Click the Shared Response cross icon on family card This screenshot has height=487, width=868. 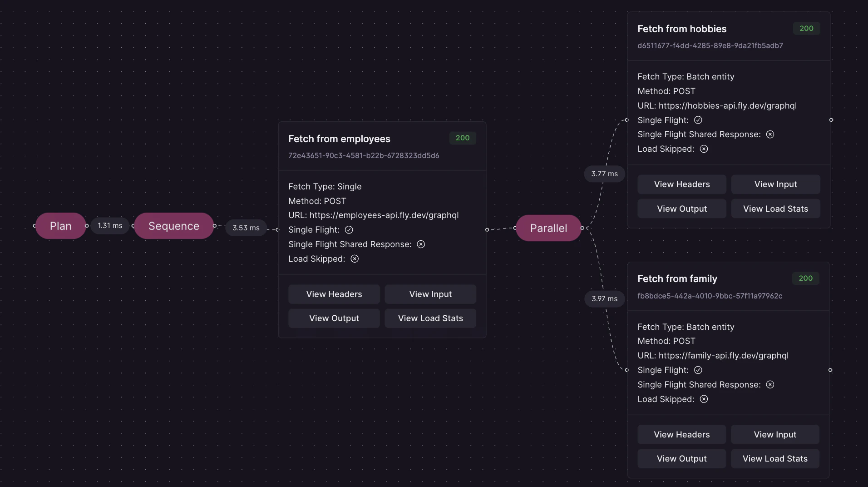coord(769,385)
